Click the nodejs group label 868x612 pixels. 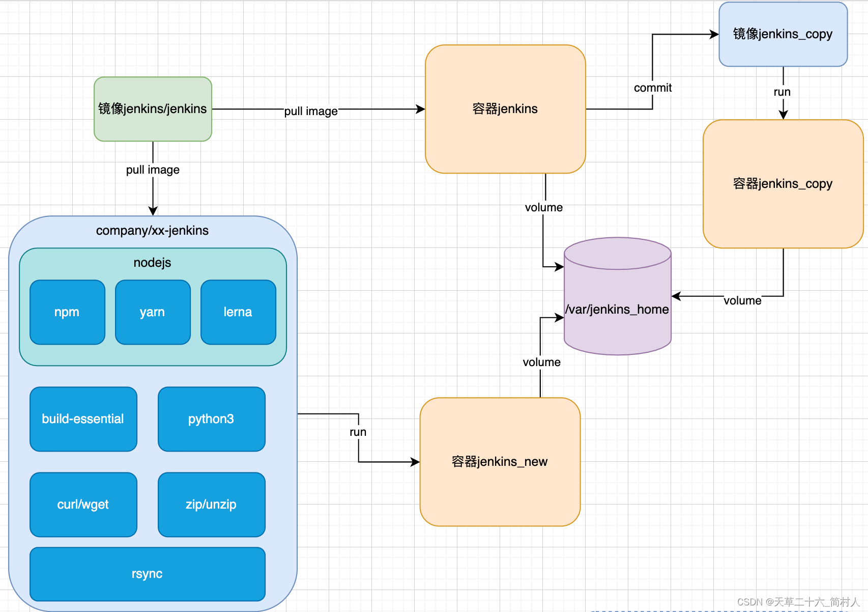(x=152, y=263)
